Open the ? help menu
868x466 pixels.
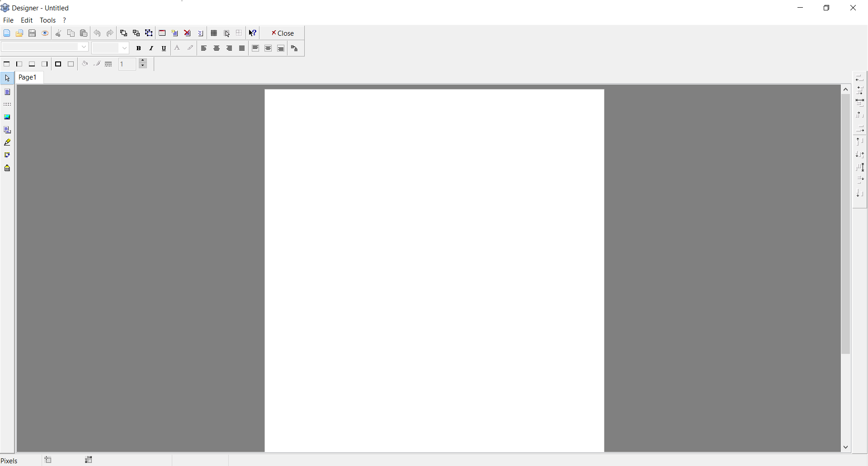(65, 20)
